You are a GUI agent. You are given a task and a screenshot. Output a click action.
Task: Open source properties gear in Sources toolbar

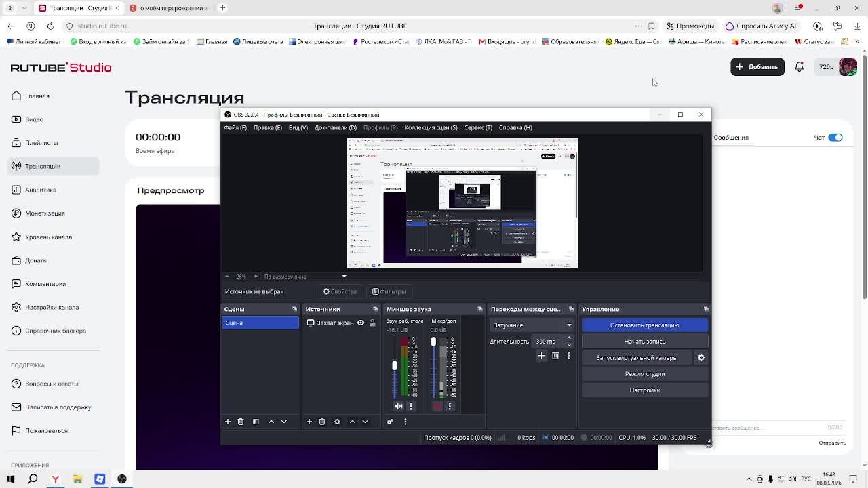tap(337, 422)
